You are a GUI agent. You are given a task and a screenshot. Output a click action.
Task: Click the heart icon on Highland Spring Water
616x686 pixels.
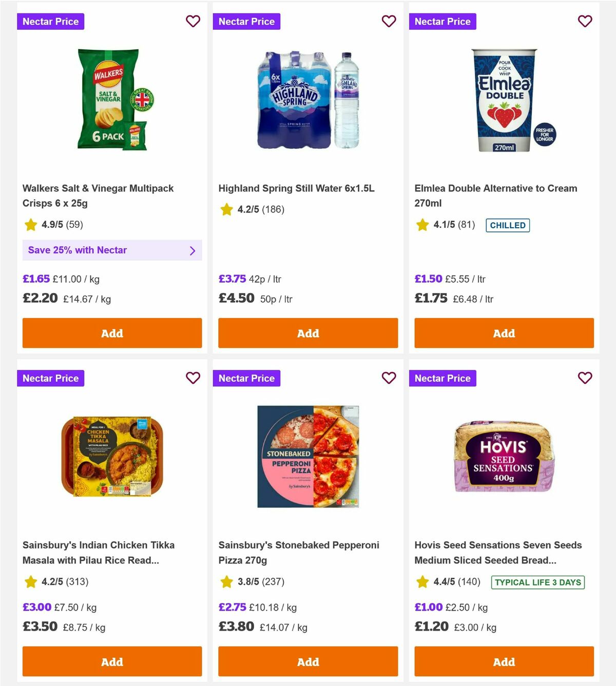tap(389, 21)
